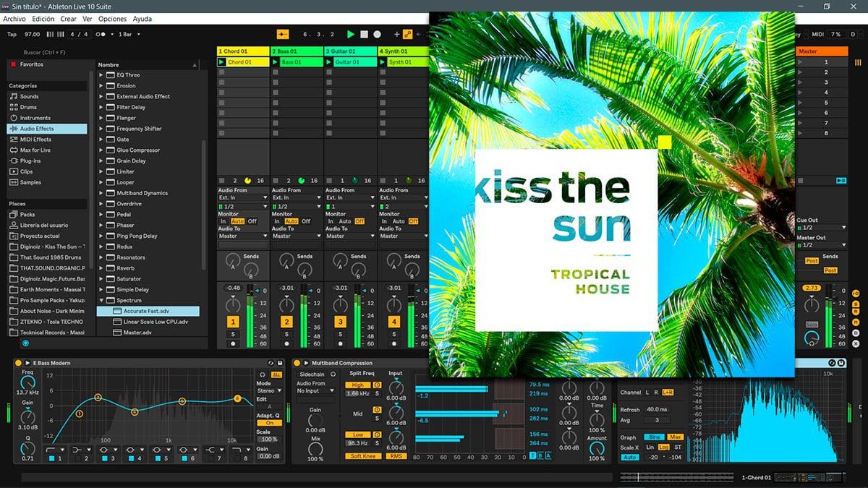
Task: Launch the Synth 01 clip
Action: [383, 62]
